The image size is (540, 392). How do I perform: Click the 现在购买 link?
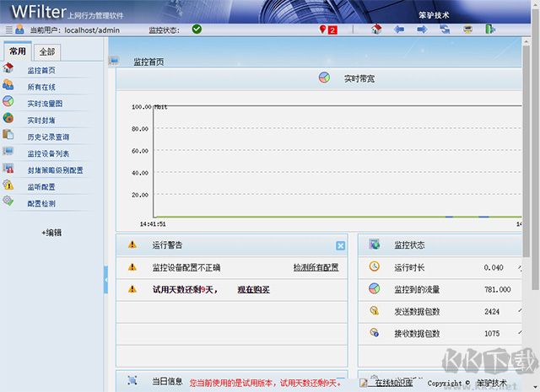253,290
